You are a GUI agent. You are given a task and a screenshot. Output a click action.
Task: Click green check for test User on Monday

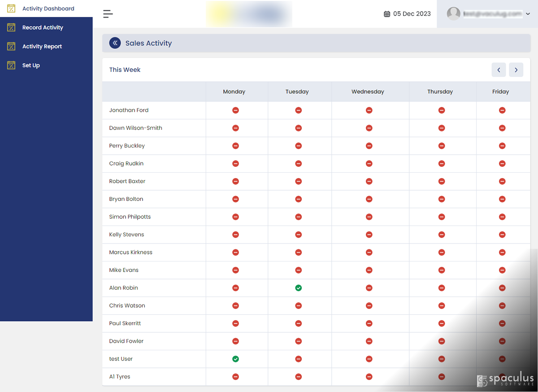click(235, 359)
